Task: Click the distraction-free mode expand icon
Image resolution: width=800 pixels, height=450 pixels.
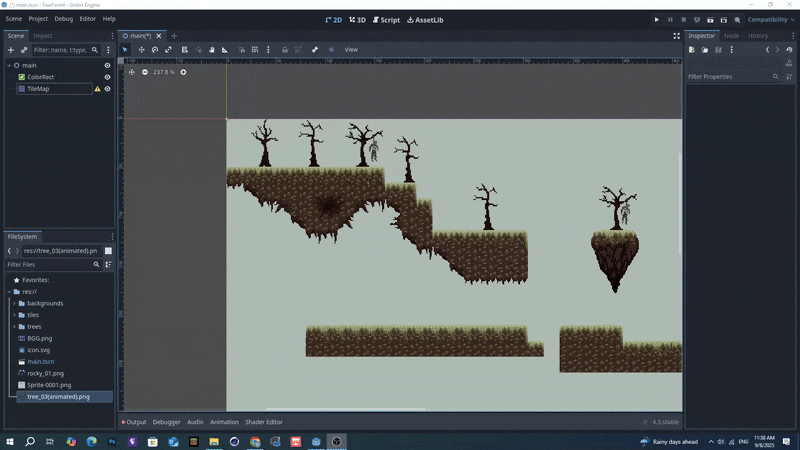Action: [676, 36]
